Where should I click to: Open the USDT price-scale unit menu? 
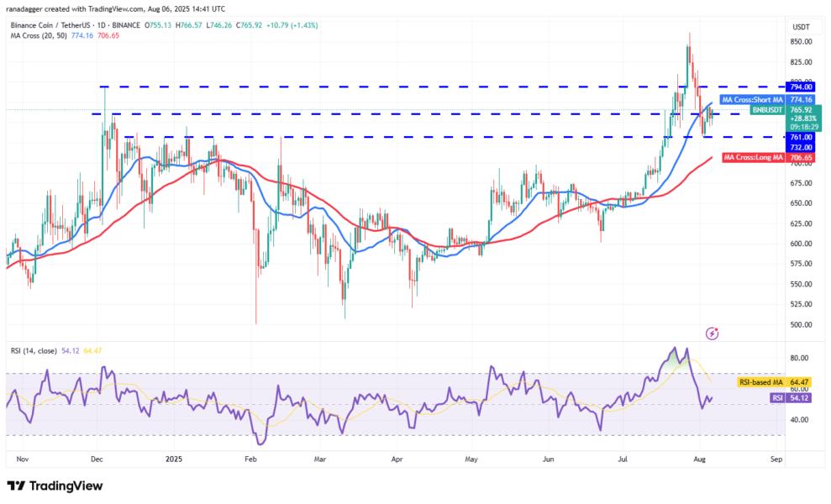point(800,27)
